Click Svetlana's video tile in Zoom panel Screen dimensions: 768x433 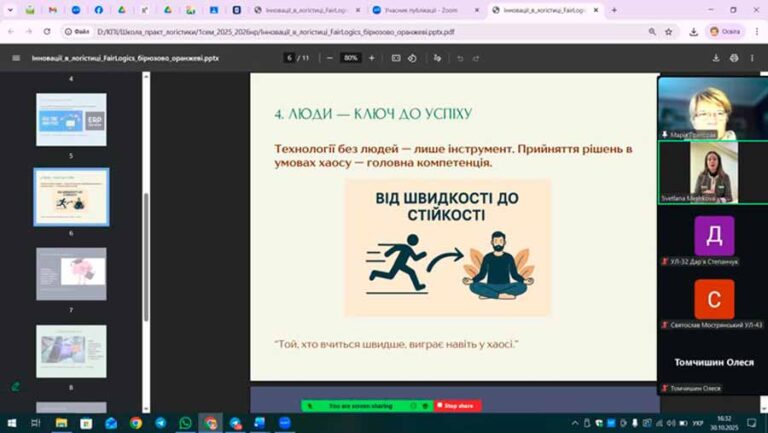712,171
